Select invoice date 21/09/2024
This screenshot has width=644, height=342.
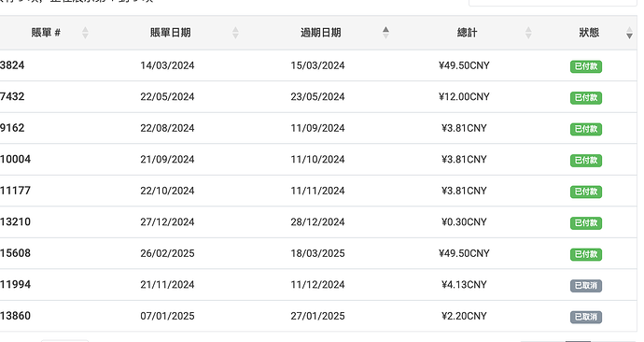(x=167, y=159)
